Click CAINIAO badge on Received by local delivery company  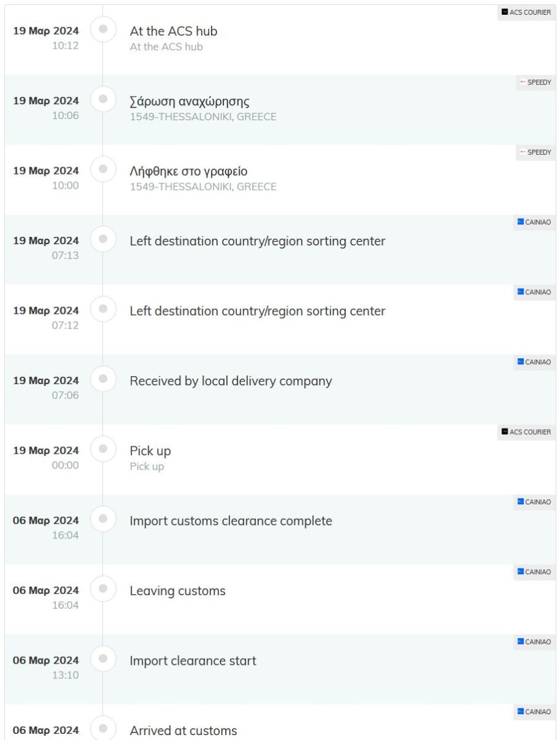(534, 363)
